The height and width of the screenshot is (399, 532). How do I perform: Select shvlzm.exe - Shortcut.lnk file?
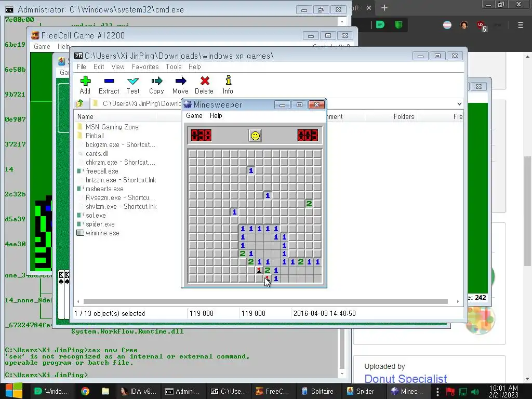pyautogui.click(x=121, y=206)
